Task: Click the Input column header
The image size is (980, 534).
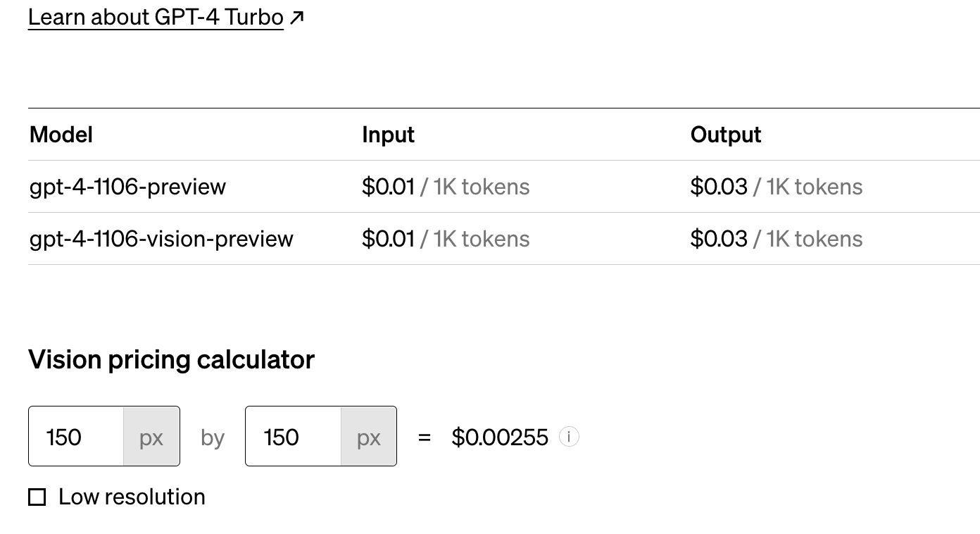Action: tap(388, 135)
